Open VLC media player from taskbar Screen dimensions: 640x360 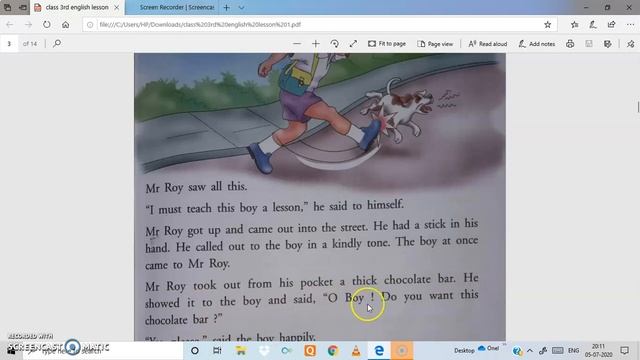(x=356, y=351)
